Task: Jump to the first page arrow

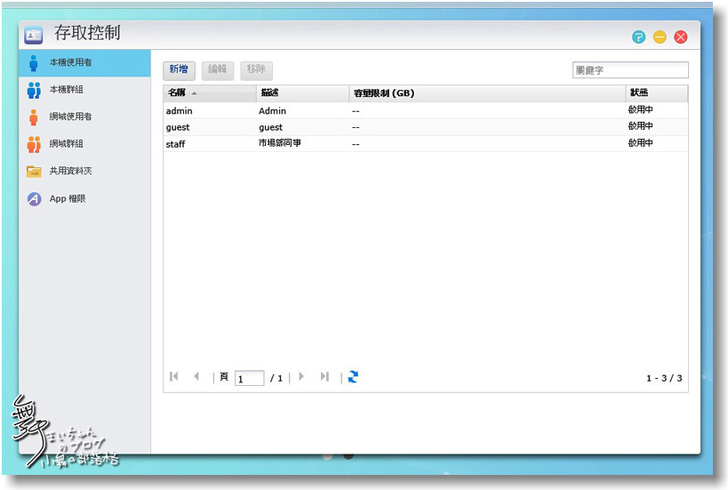Action: (174, 377)
